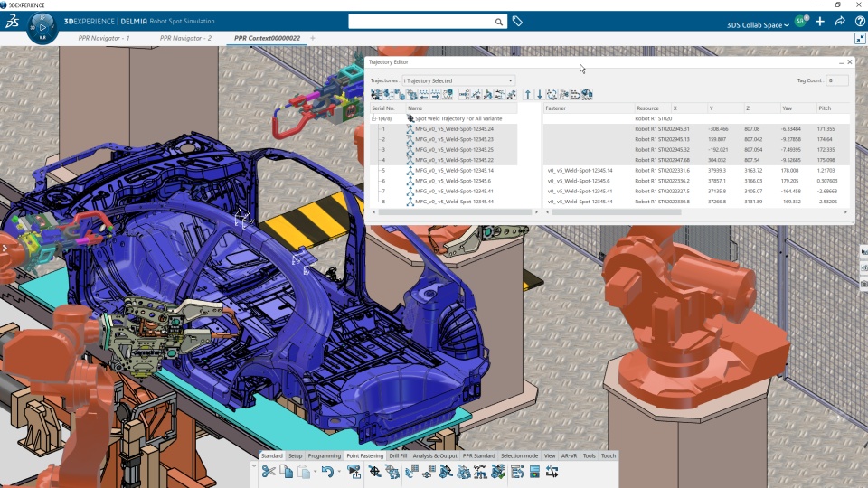Click the Fastener column header

pos(589,108)
